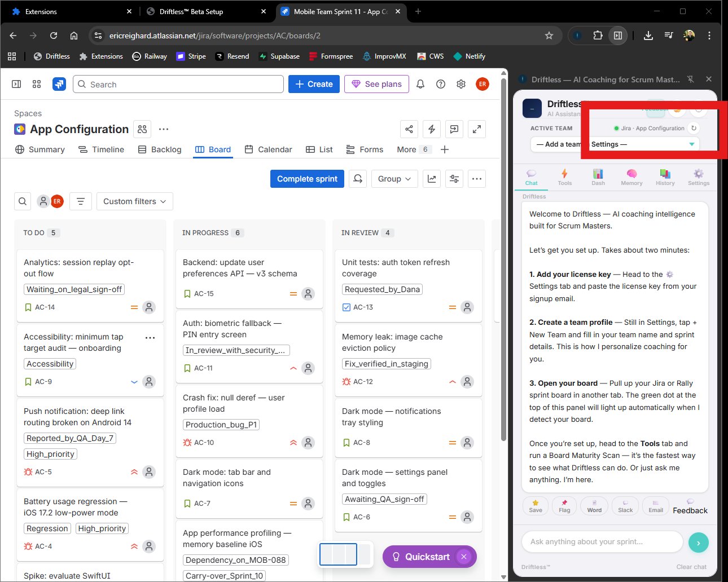The image size is (728, 582).
Task: Toggle ER assignee avatar filter
Action: [x=57, y=201]
